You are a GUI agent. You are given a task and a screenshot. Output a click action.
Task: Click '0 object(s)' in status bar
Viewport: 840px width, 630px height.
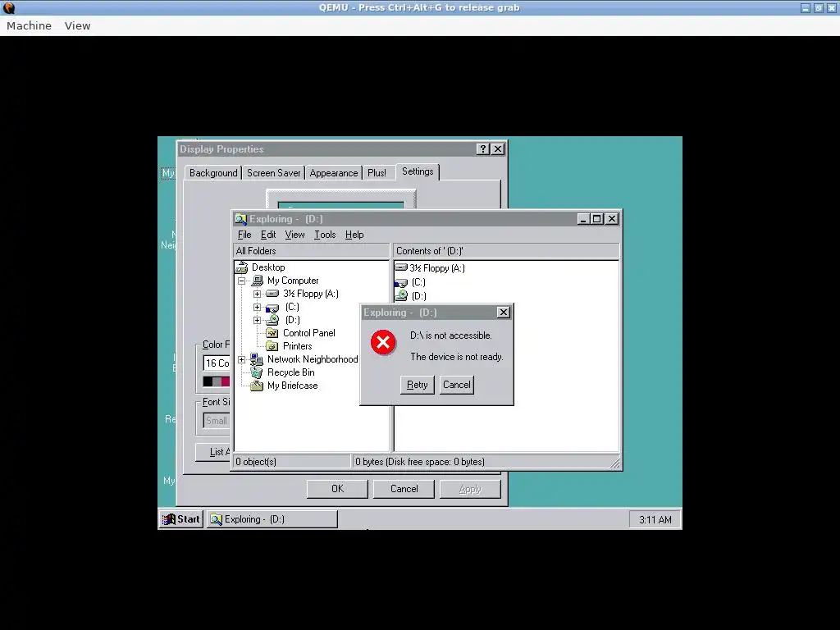(292, 462)
